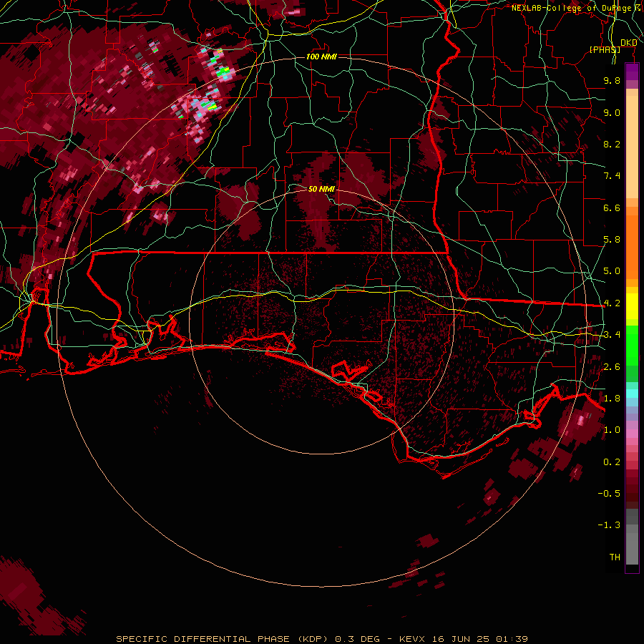Click the Specific Differential Phase caption line
This screenshot has height=644, width=644.
click(321, 639)
